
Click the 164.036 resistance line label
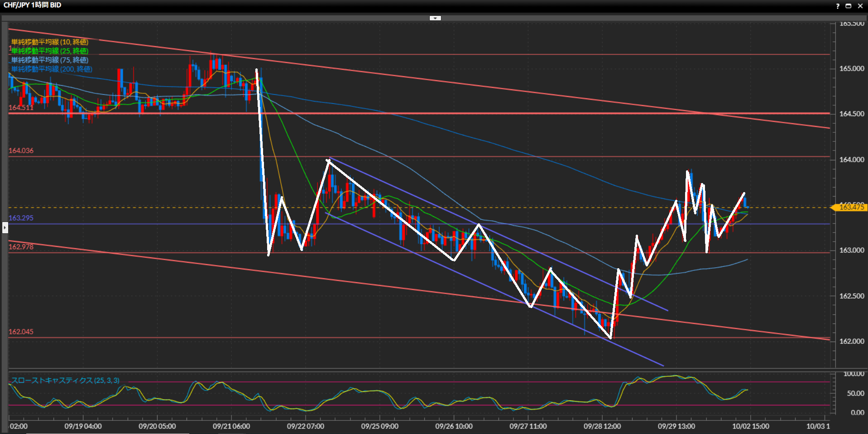coord(21,150)
